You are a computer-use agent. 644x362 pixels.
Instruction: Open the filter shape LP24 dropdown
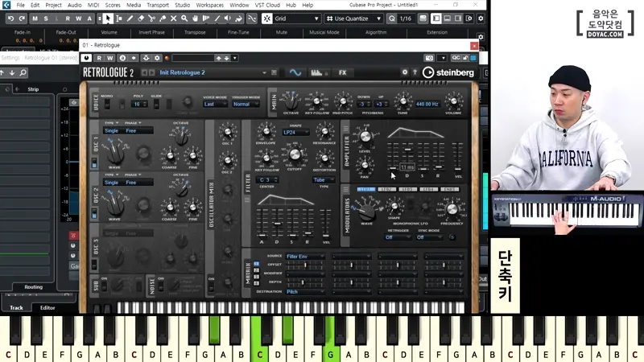(x=295, y=132)
